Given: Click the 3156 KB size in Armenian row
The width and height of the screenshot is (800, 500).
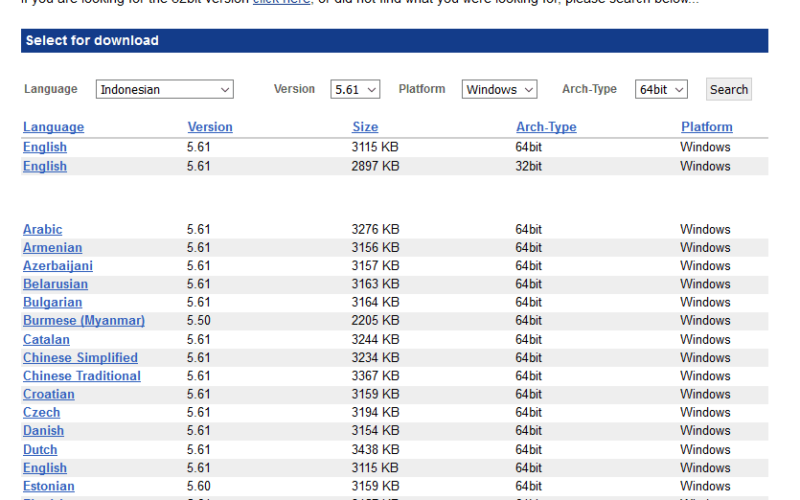Looking at the screenshot, I should point(375,247).
